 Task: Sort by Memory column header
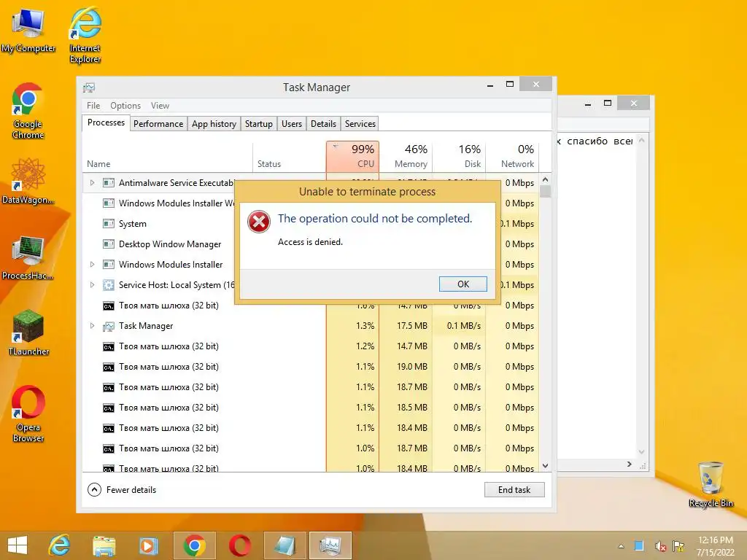[406, 156]
